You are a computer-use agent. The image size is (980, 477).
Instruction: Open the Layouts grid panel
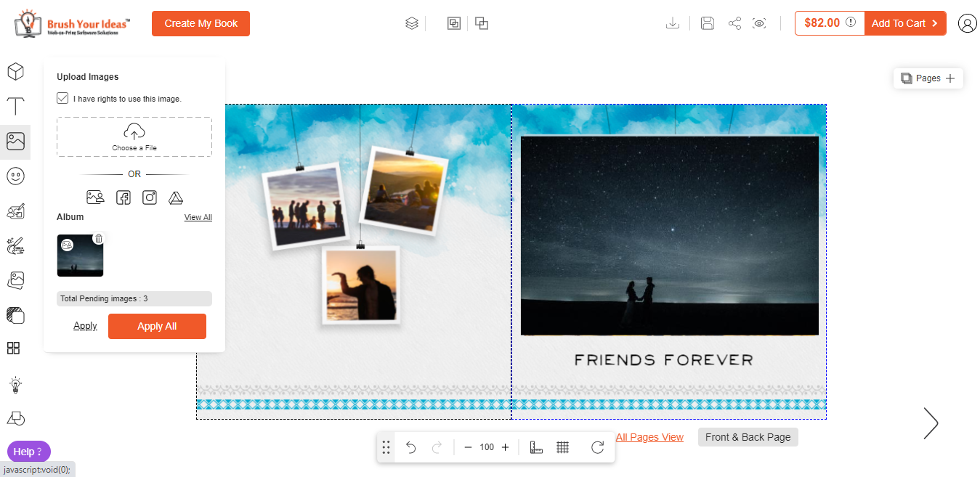click(14, 348)
